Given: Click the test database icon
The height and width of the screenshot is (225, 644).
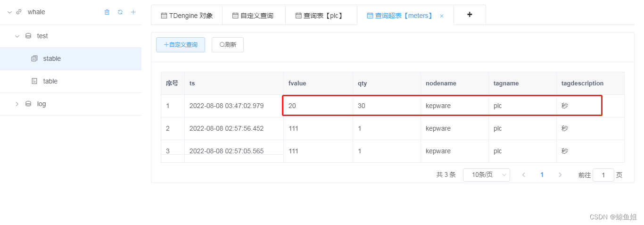Looking at the screenshot, I should click(x=28, y=36).
